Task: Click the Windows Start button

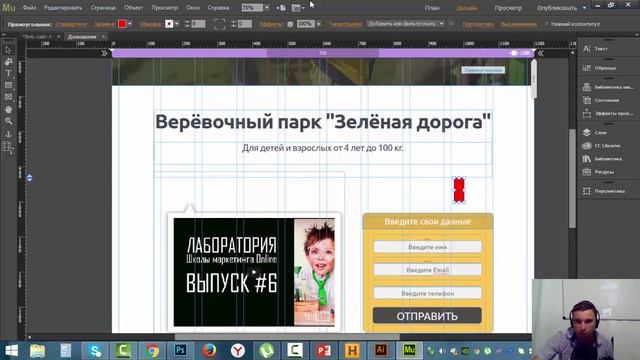Action: (11, 350)
